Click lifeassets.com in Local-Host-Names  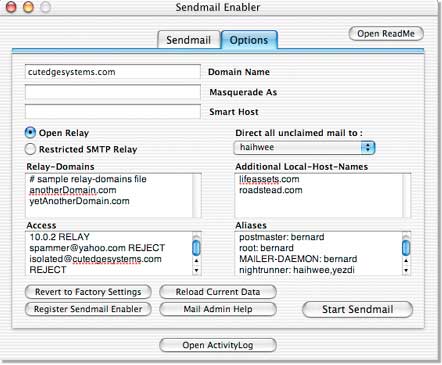tap(269, 179)
